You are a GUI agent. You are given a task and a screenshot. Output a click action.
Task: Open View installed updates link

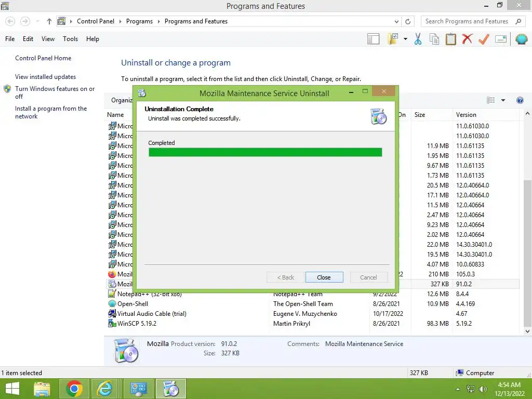point(46,77)
